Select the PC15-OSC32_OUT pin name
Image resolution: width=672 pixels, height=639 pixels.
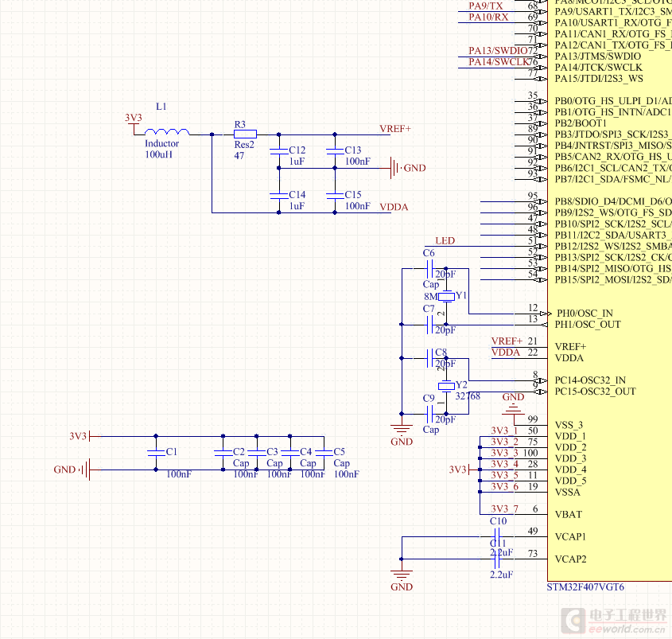[596, 392]
